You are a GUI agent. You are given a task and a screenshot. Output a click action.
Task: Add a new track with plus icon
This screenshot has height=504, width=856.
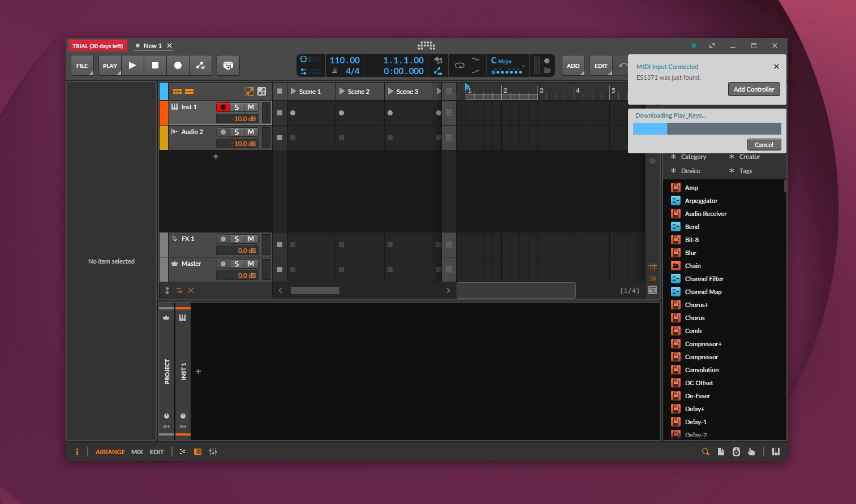[216, 156]
